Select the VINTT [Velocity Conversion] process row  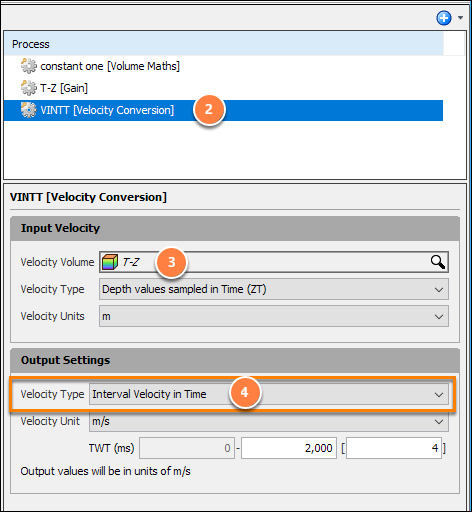[x=223, y=110]
